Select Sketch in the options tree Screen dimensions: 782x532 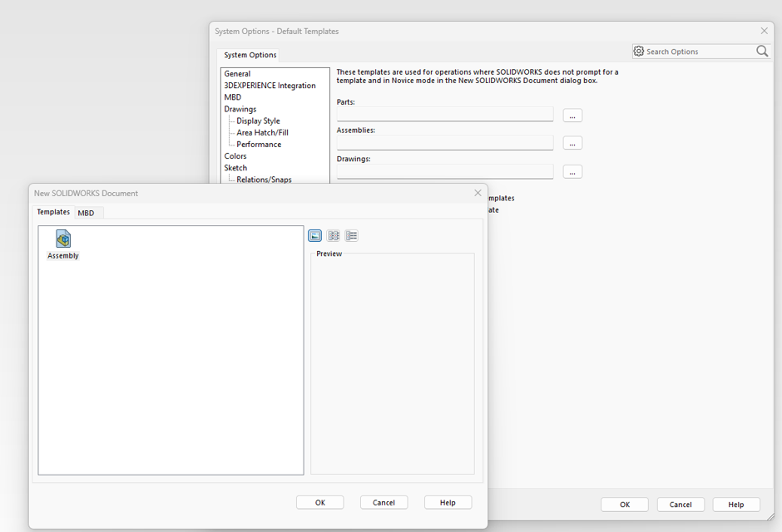tap(235, 168)
